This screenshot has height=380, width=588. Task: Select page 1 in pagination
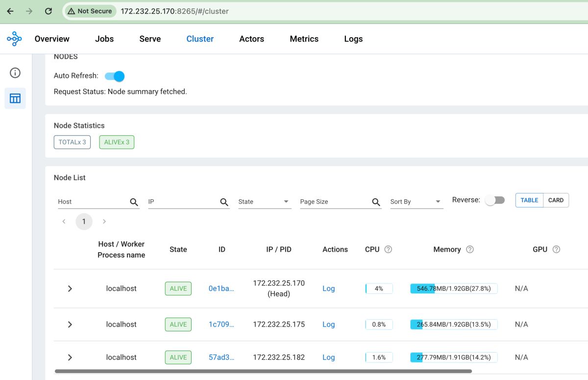tap(84, 221)
